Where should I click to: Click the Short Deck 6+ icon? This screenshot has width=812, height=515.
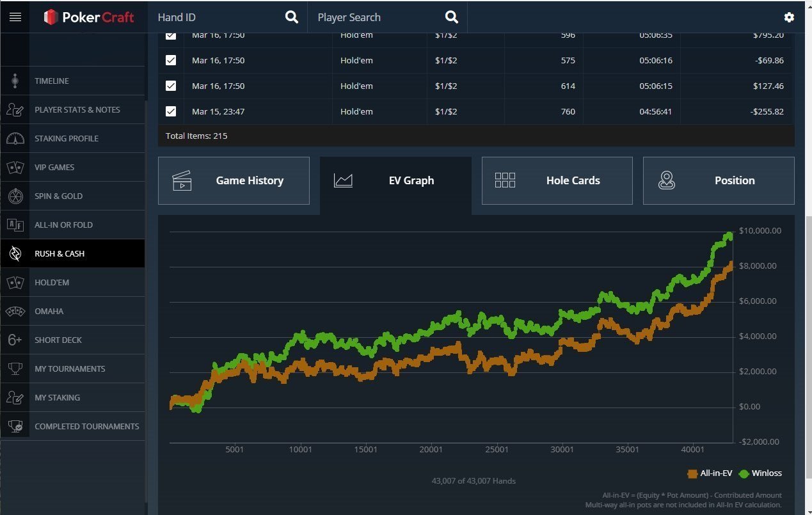click(15, 340)
